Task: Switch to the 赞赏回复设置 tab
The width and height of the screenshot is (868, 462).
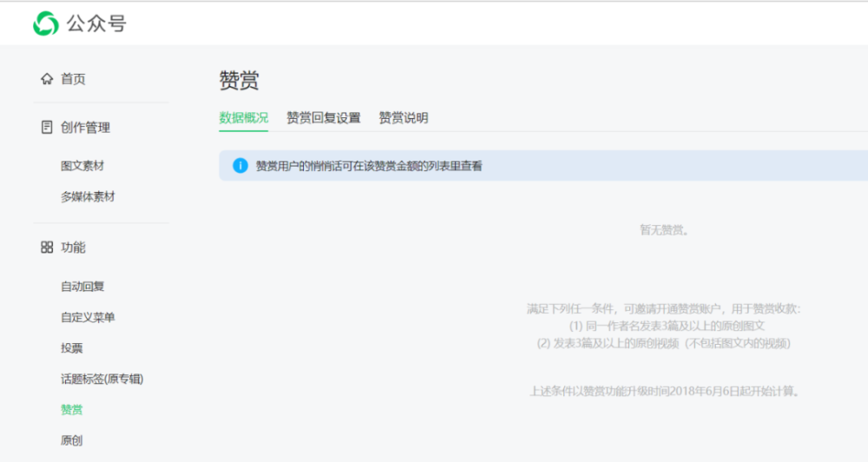Action: click(x=323, y=117)
